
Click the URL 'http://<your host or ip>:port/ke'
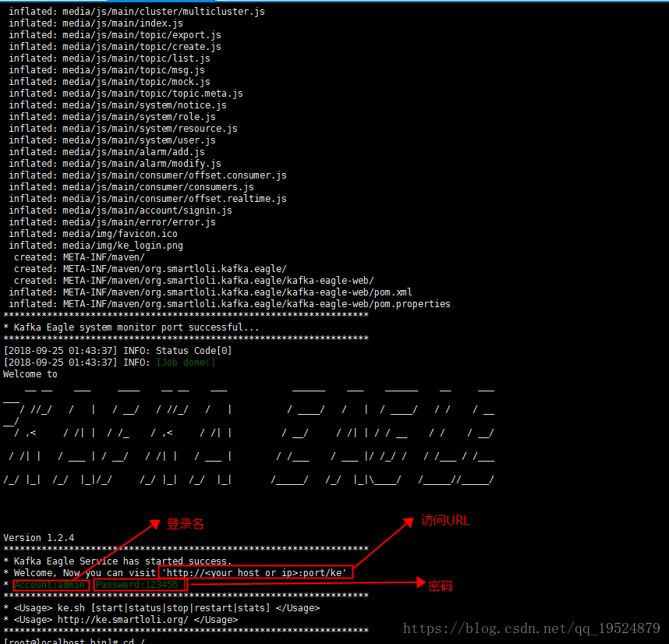(x=254, y=573)
